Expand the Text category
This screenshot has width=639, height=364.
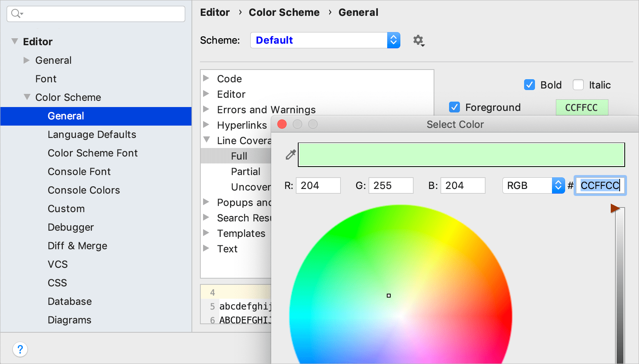[206, 248]
